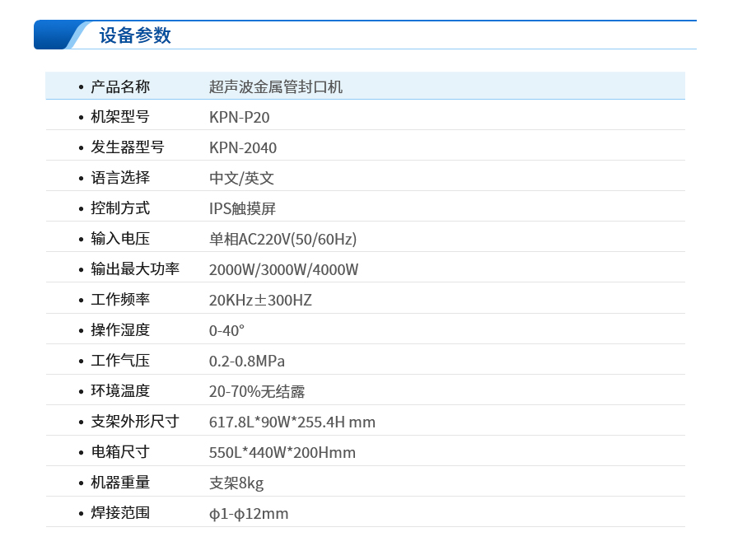Click the bullet icon next to 工作频率
This screenshot has height=560, width=733.
[78, 299]
